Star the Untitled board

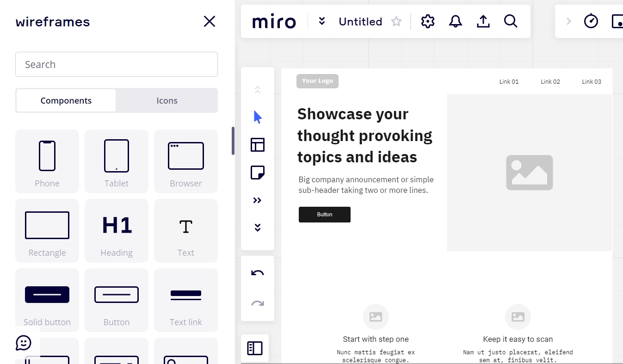point(396,21)
